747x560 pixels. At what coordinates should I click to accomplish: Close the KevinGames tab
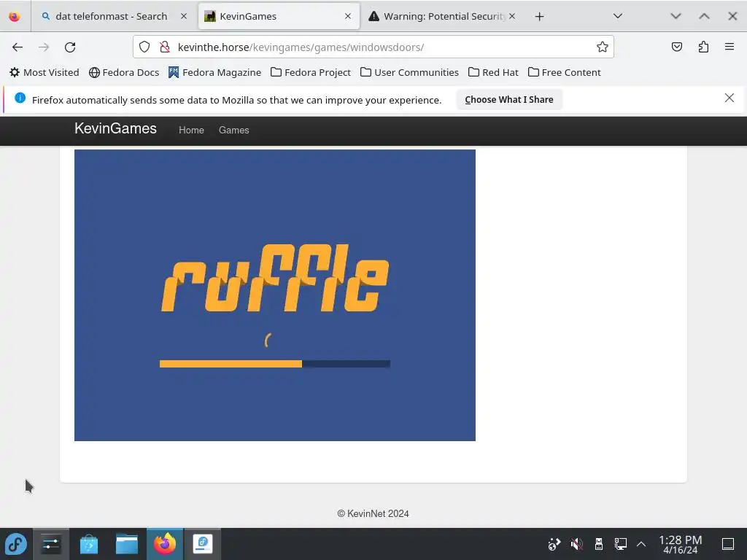pyautogui.click(x=348, y=16)
